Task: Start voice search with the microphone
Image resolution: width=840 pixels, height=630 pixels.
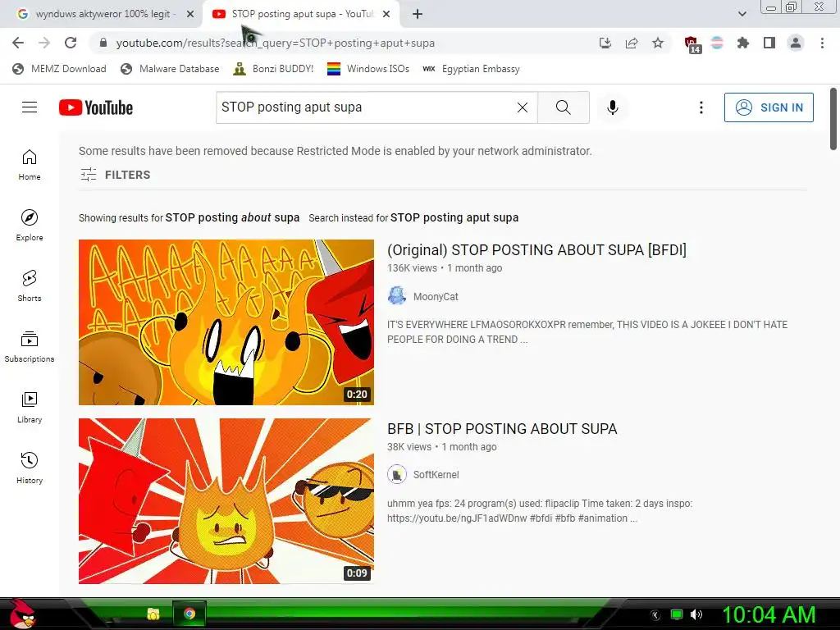Action: 612,107
